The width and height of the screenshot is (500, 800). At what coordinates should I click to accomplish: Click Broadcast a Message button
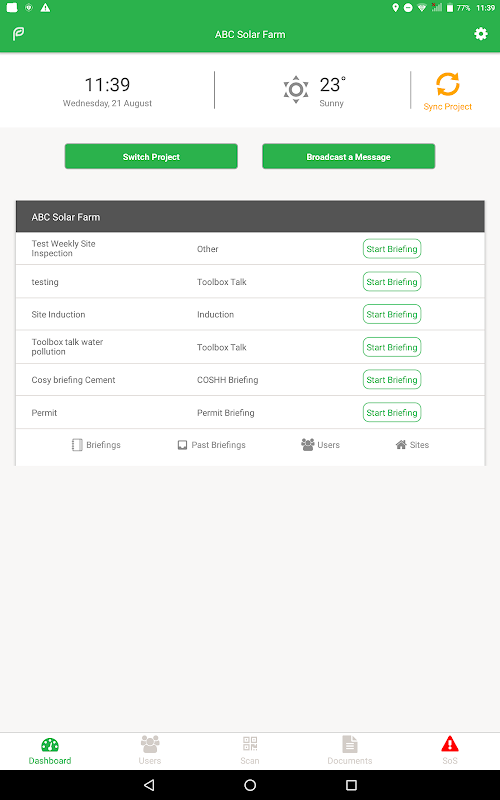tap(348, 157)
